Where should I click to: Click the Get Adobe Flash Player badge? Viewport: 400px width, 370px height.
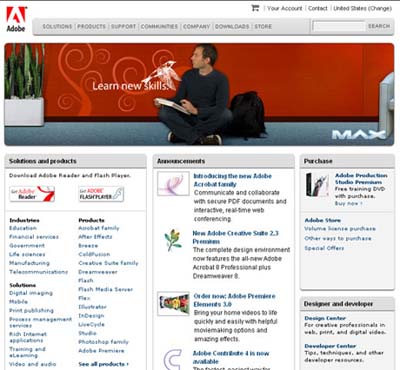101,194
